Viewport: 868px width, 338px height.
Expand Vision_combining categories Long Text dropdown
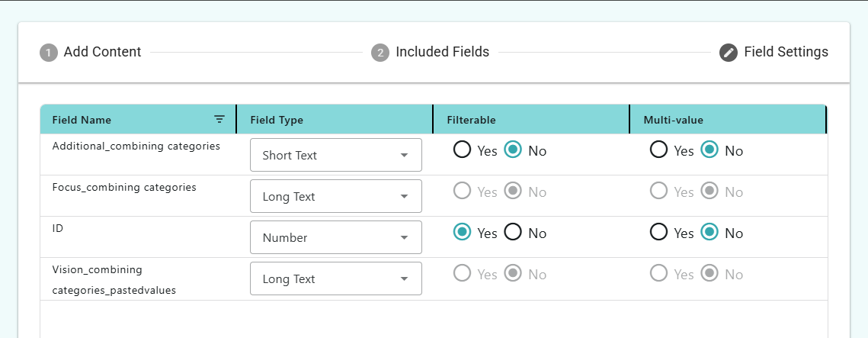[x=336, y=278]
